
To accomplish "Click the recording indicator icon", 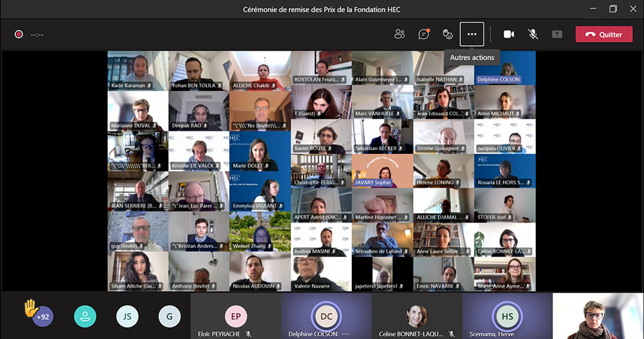I will tap(19, 34).
